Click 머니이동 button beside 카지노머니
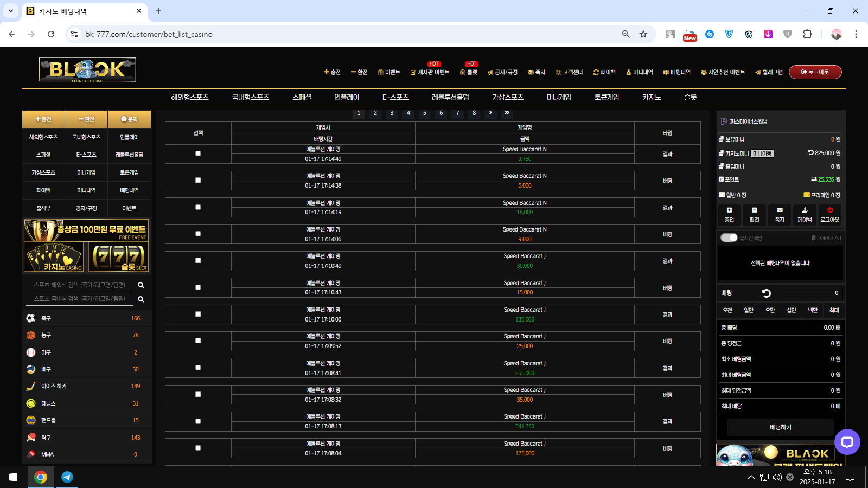This screenshot has height=488, width=868. 762,153
